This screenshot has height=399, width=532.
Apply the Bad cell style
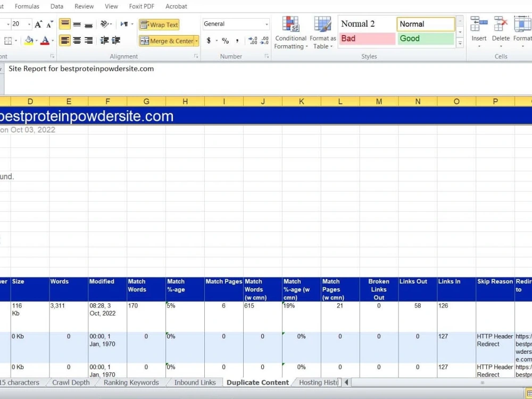[x=367, y=39]
